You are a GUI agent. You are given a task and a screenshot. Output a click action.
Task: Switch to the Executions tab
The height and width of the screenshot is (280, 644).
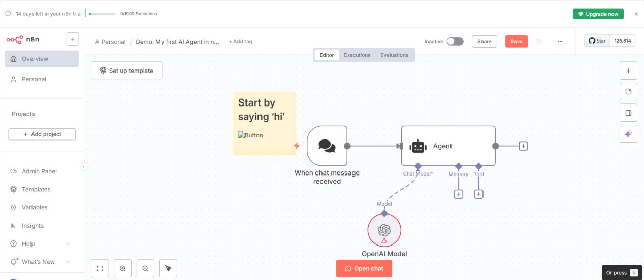pyautogui.click(x=357, y=55)
